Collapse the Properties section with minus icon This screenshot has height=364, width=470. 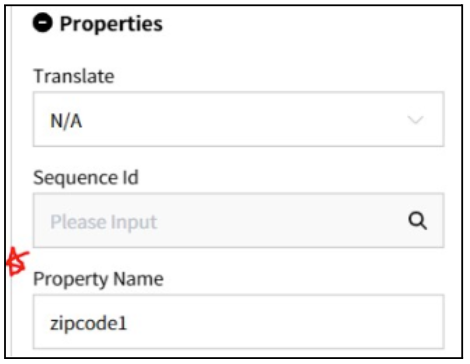pyautogui.click(x=42, y=23)
